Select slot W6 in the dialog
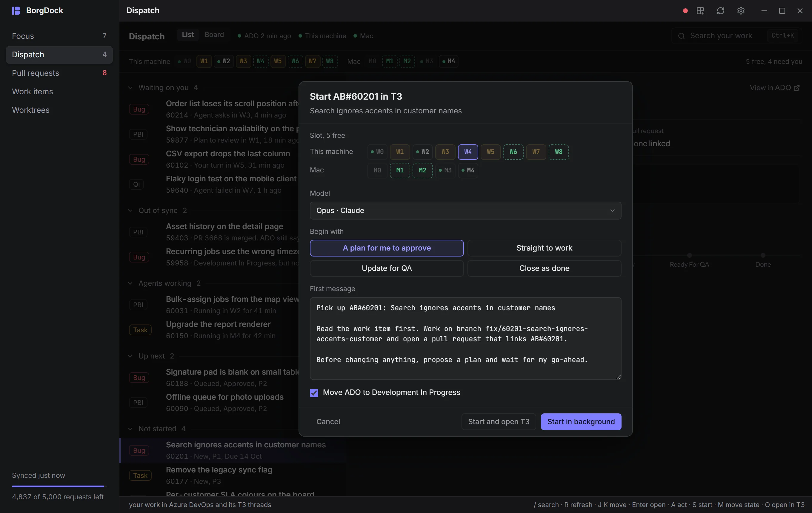The height and width of the screenshot is (513, 812). pyautogui.click(x=513, y=152)
